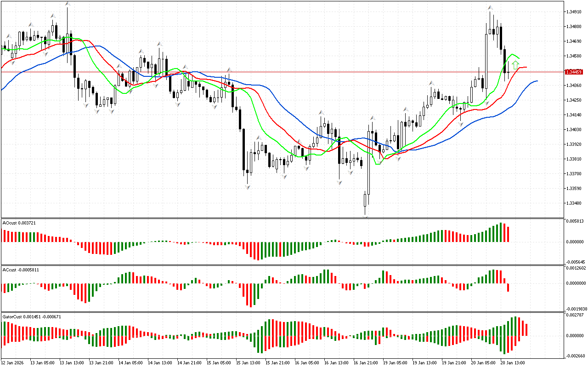Click the down fractal below 15 Jan 13:00 low

[248, 187]
